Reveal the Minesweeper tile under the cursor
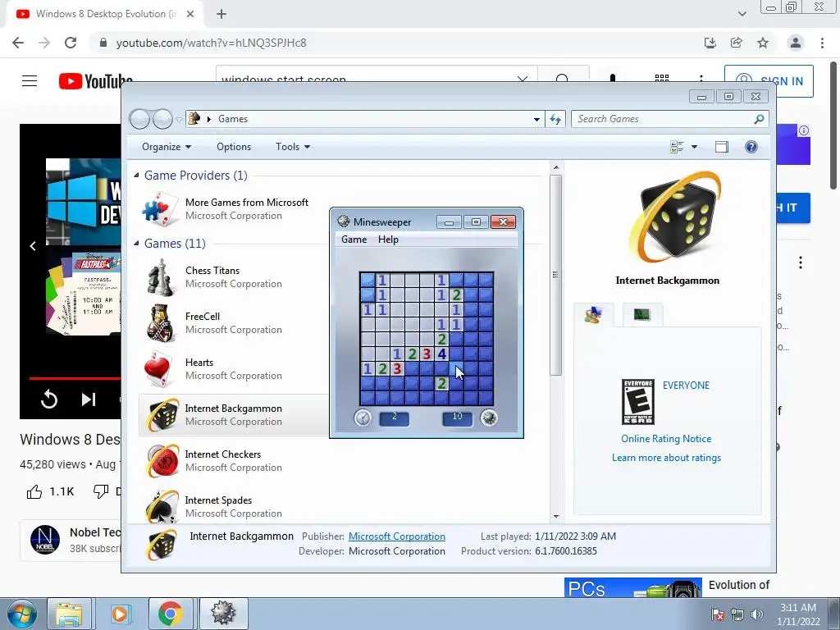 click(456, 368)
